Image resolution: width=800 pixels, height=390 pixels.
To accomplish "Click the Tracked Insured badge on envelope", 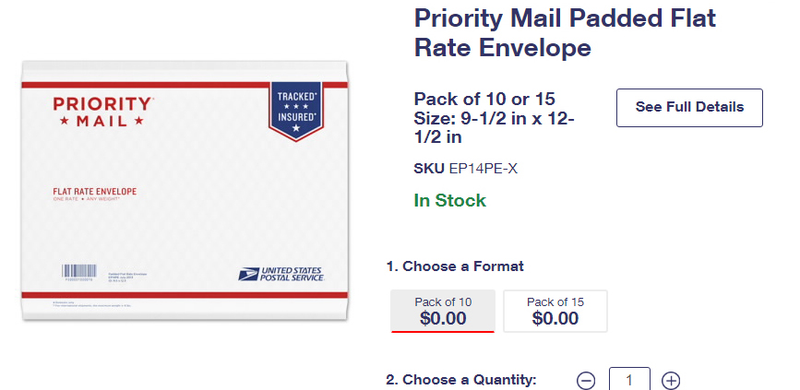I will click(x=296, y=111).
